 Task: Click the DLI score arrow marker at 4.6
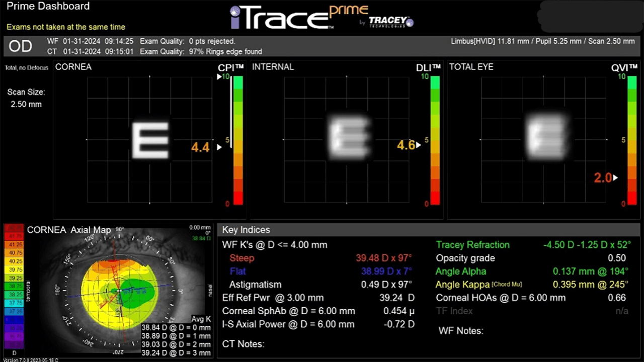(x=419, y=145)
